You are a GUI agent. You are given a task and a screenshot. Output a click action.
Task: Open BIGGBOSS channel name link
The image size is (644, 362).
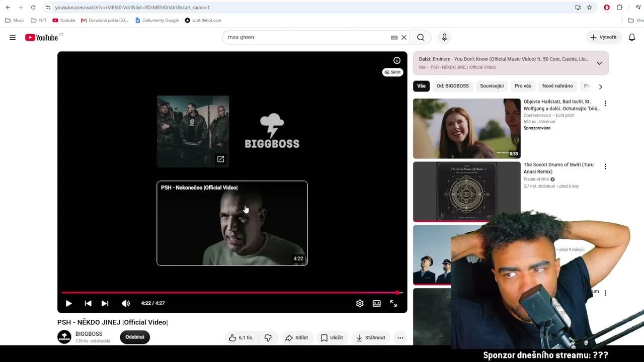89,334
